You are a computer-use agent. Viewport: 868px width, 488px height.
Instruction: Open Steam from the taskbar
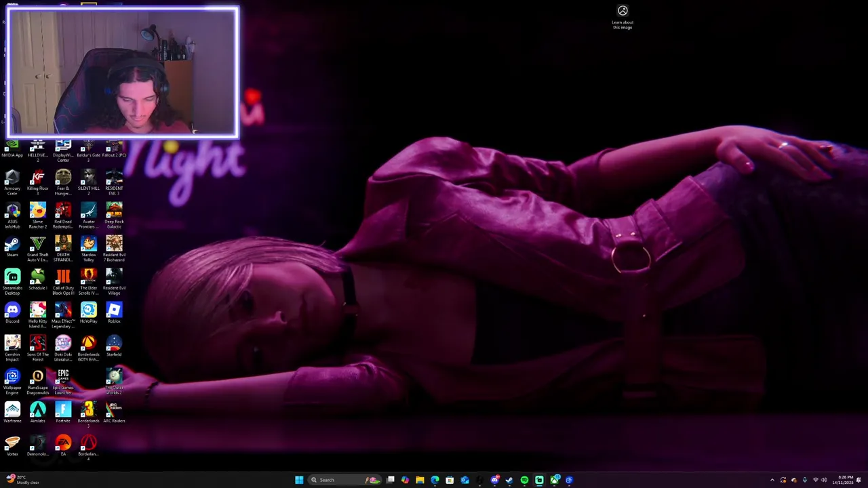tap(509, 480)
